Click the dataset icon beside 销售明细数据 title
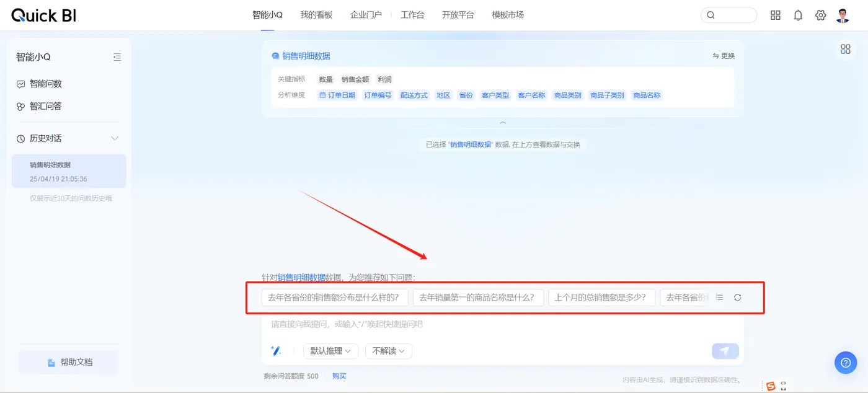The width and height of the screenshot is (868, 393). [x=275, y=56]
